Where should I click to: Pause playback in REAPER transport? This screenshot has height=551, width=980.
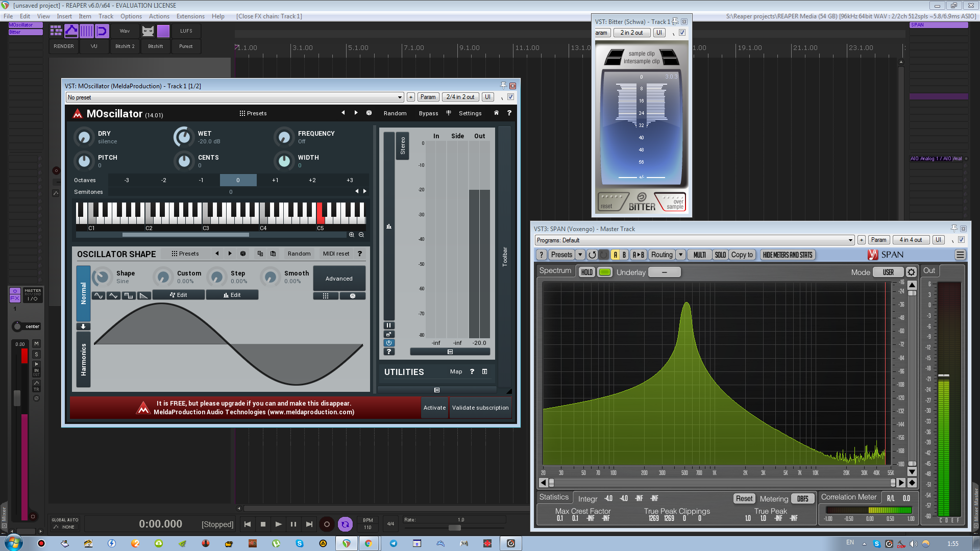[293, 524]
